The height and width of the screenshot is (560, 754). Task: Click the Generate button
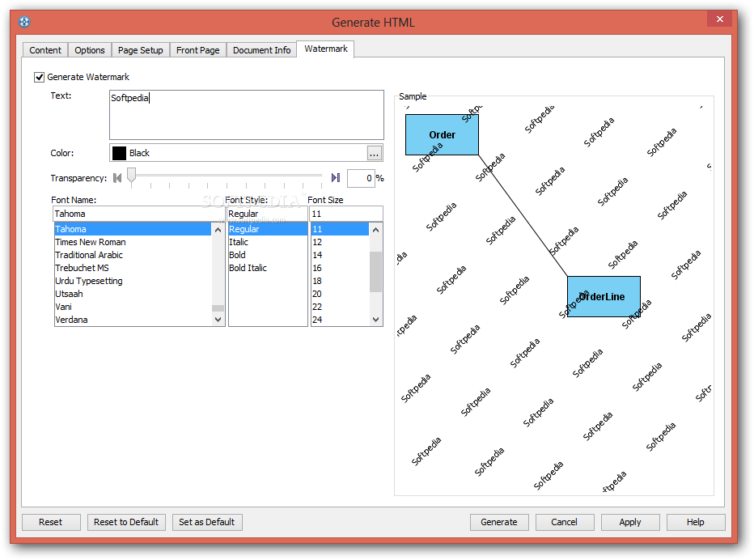click(x=499, y=522)
